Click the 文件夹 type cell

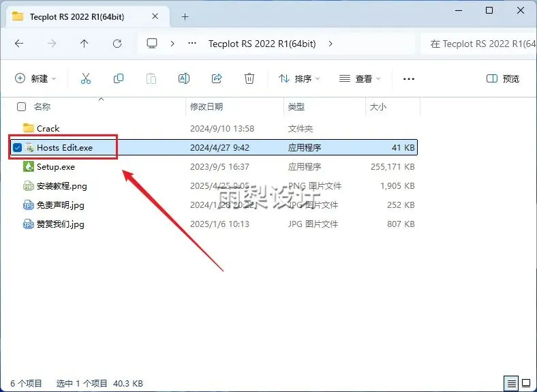click(x=301, y=128)
